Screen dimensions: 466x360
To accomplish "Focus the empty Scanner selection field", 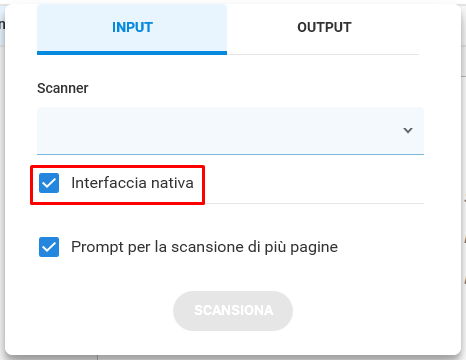I will [230, 130].
